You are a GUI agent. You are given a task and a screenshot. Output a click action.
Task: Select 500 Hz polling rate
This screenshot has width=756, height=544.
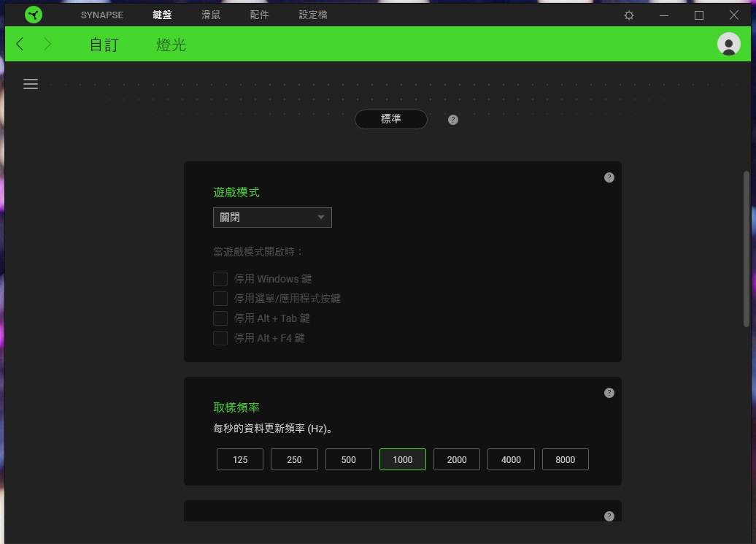click(349, 459)
